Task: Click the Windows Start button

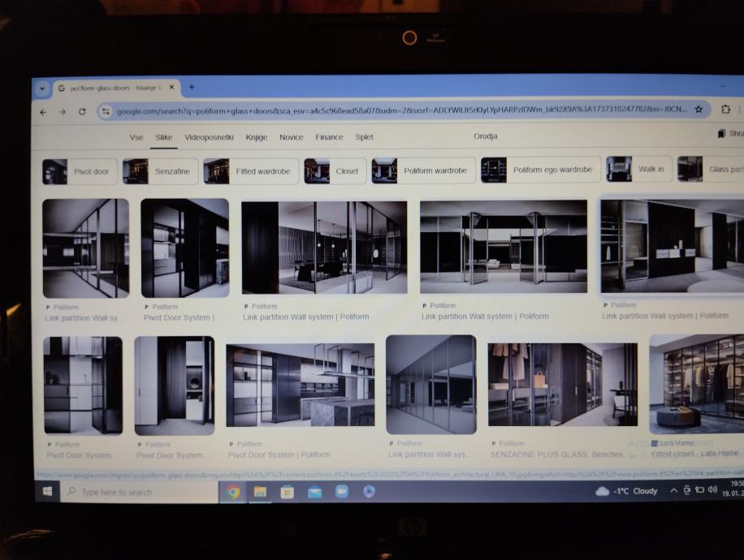Action: (47, 491)
